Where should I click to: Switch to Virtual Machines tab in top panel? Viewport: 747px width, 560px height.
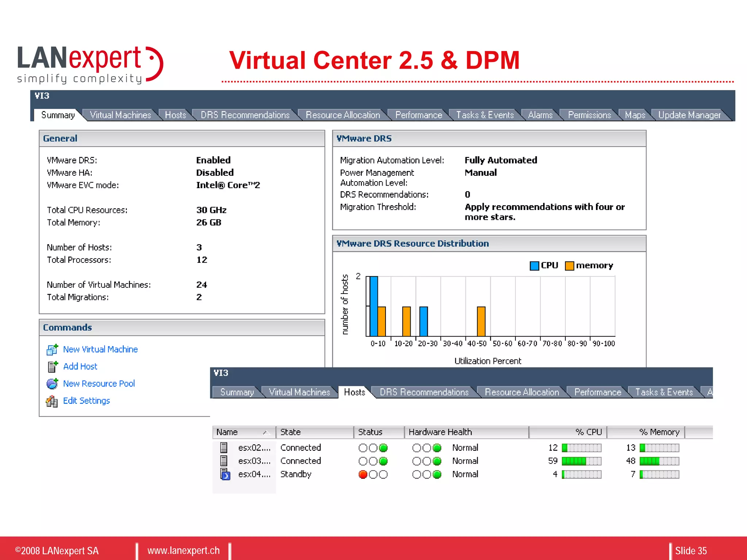[120, 115]
